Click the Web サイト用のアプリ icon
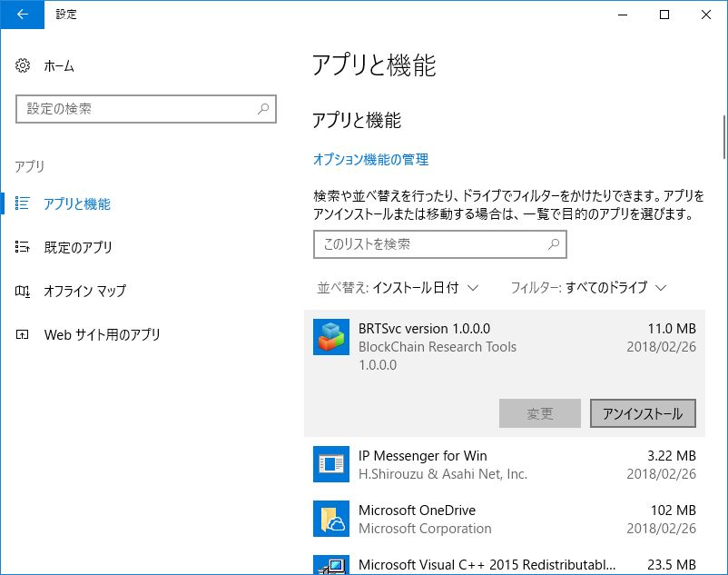The height and width of the screenshot is (575, 728). point(25,335)
